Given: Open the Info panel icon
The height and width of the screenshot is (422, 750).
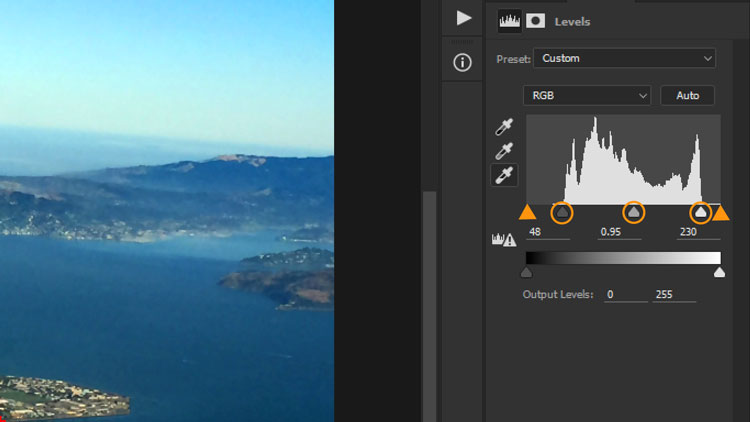Looking at the screenshot, I should pyautogui.click(x=462, y=62).
